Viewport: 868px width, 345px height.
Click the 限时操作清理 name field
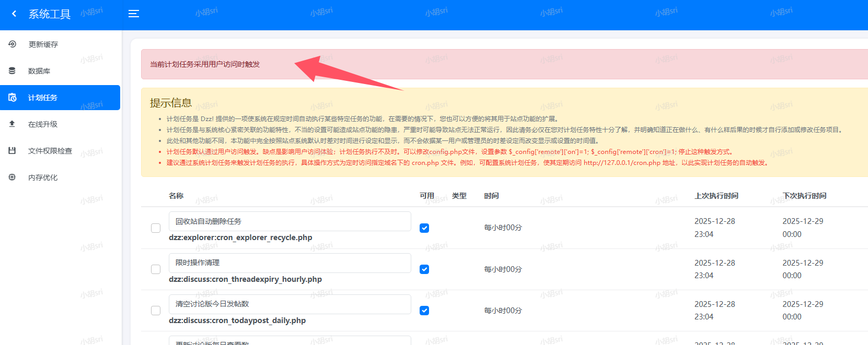click(290, 263)
